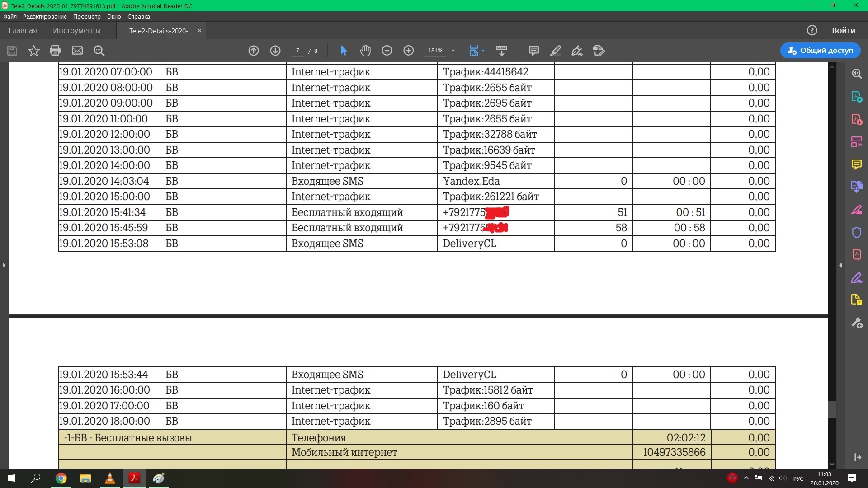Open the Windows notification center

(852, 478)
